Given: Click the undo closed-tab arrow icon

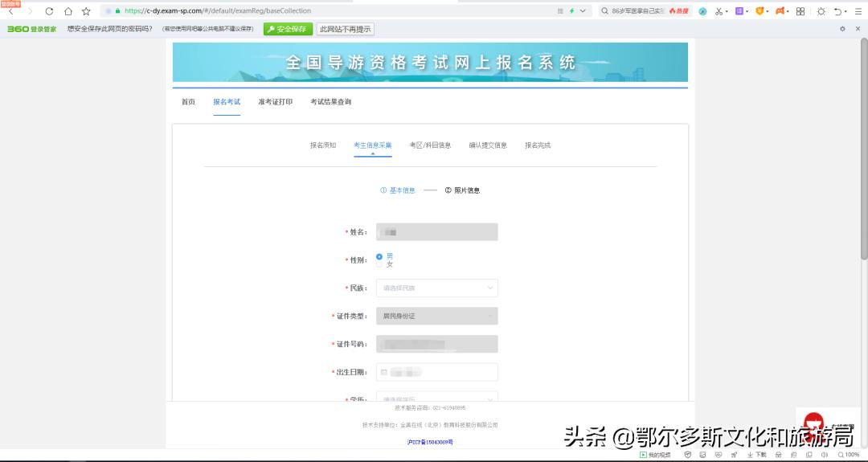Looking at the screenshot, I should click(x=838, y=11).
